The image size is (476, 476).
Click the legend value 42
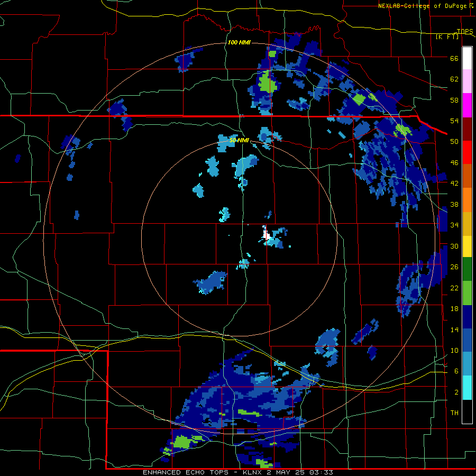point(454,183)
